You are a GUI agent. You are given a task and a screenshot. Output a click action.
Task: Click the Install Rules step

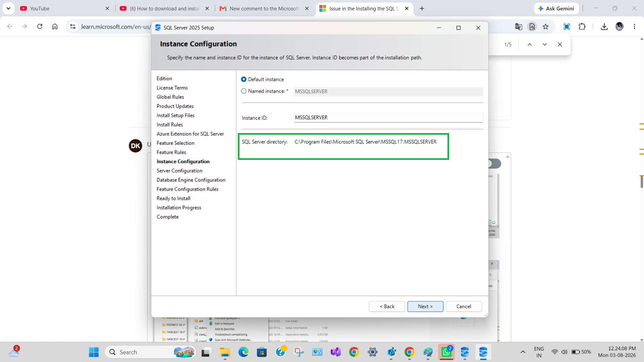coord(170,125)
